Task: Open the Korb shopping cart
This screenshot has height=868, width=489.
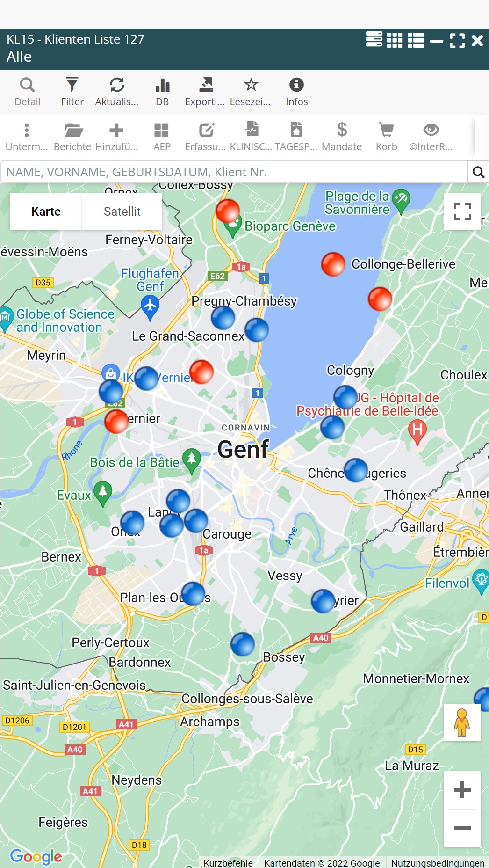Action: pos(386,137)
